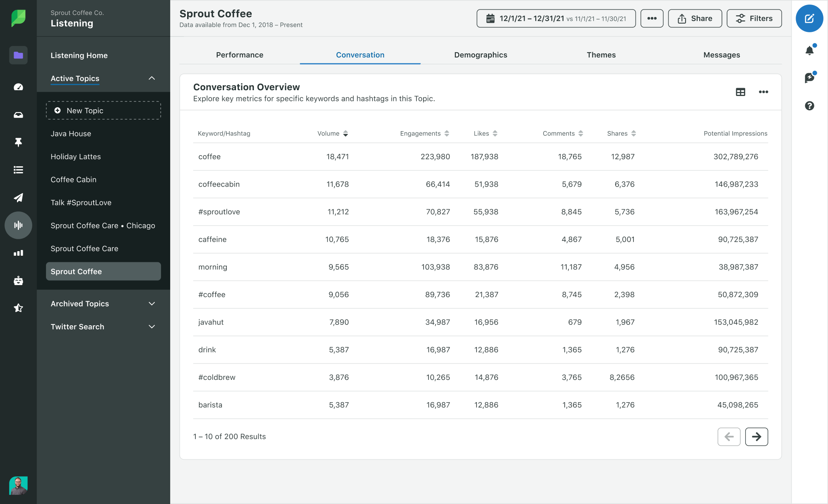Sort results by Volume column

[x=345, y=133]
